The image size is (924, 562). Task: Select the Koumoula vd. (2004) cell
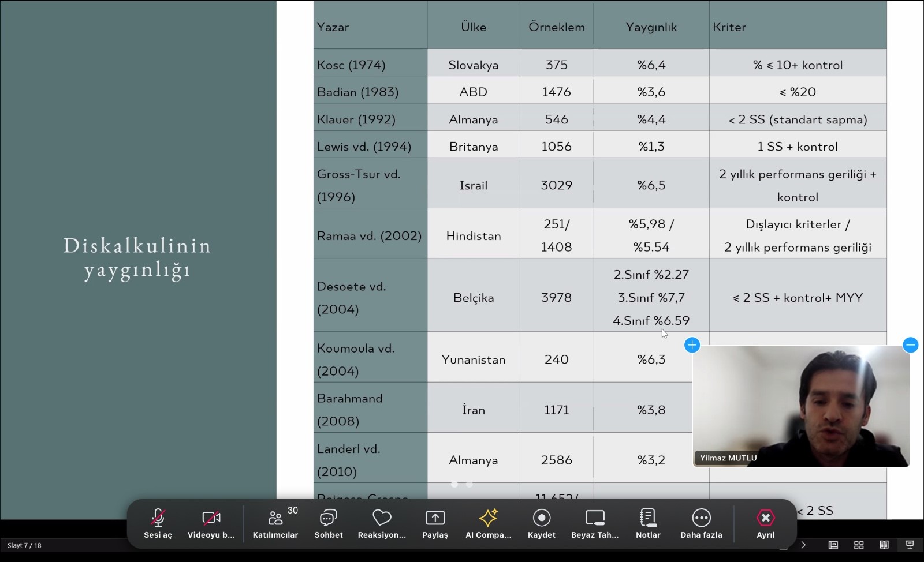coord(370,357)
